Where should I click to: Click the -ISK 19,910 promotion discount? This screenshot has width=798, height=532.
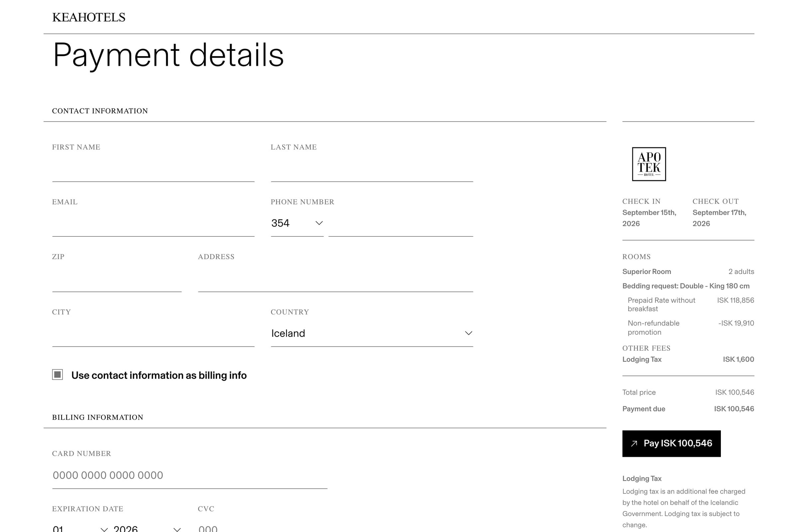pos(736,323)
